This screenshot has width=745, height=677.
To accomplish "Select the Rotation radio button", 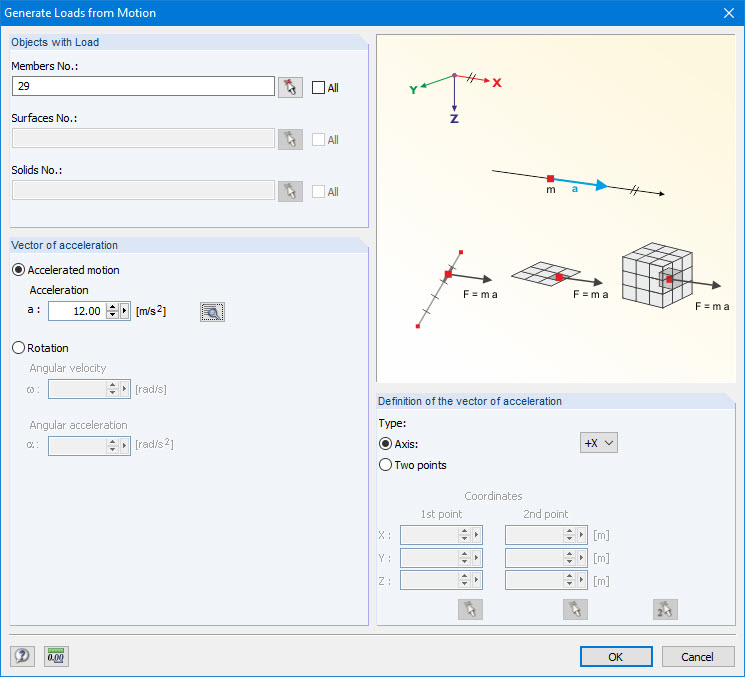I will click(19, 348).
